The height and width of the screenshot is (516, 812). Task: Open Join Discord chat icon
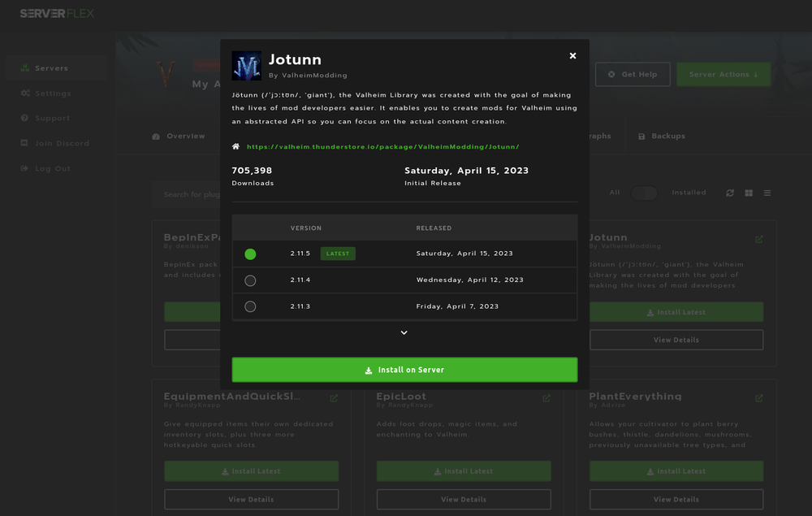[25, 143]
